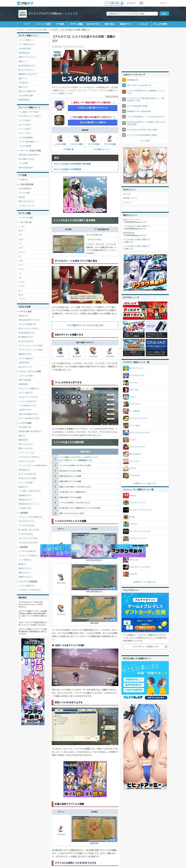Open the ストーリー攻略 nav tab
Viewport: 186px width, 868px height.
[43, 24]
